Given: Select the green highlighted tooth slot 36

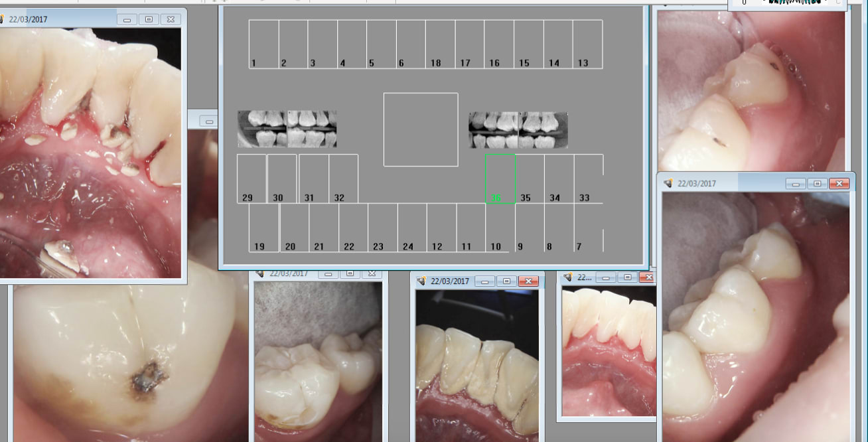Looking at the screenshot, I should [500, 179].
